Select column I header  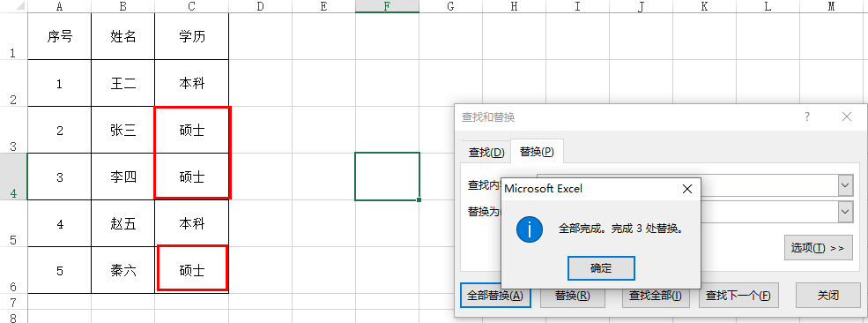pyautogui.click(x=577, y=6)
